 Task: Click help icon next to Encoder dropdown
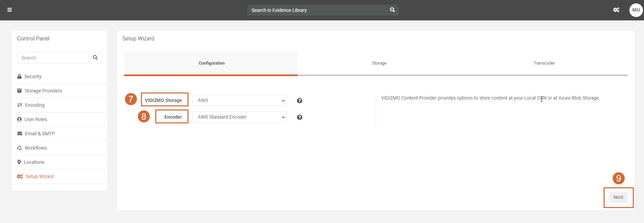[299, 117]
